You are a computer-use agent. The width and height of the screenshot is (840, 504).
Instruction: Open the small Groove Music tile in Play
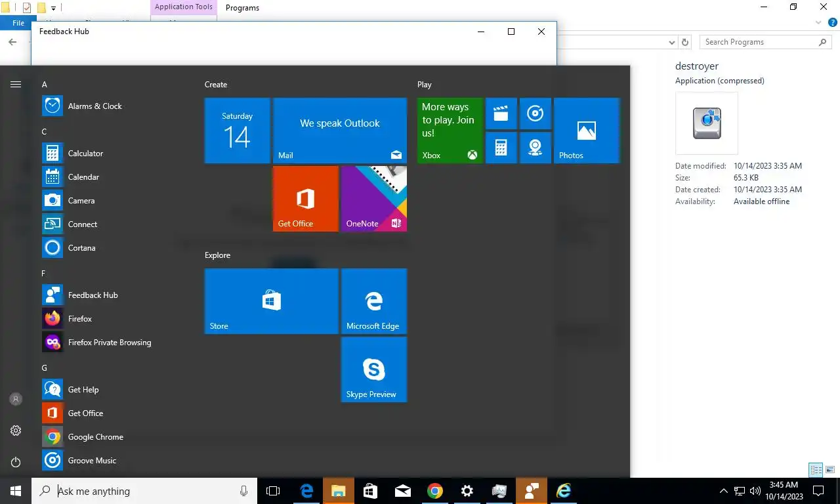click(535, 114)
